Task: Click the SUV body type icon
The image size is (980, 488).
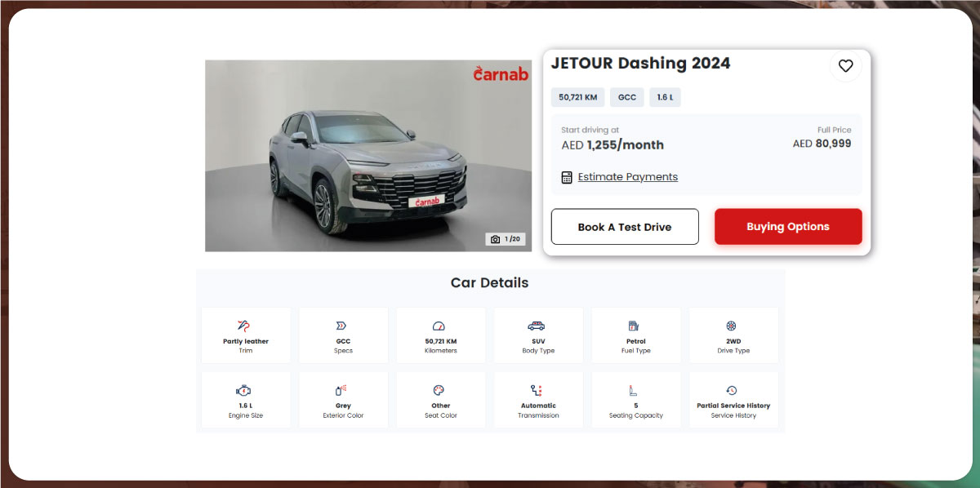Action: (537, 326)
